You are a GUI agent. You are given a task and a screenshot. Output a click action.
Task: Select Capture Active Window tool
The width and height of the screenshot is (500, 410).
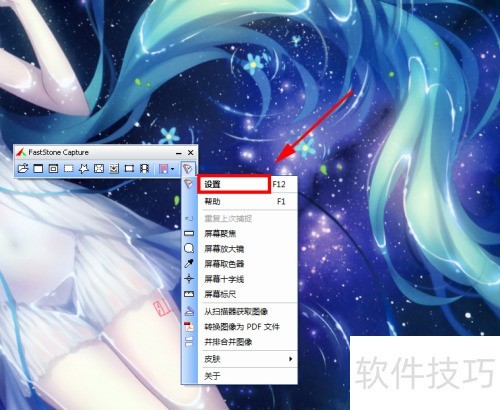pos(38,168)
